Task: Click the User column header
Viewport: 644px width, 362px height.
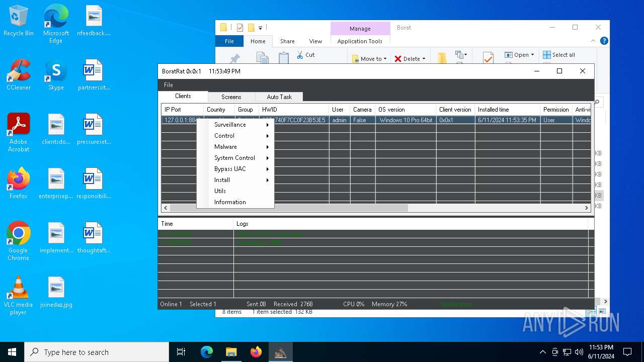Action: click(339, 110)
